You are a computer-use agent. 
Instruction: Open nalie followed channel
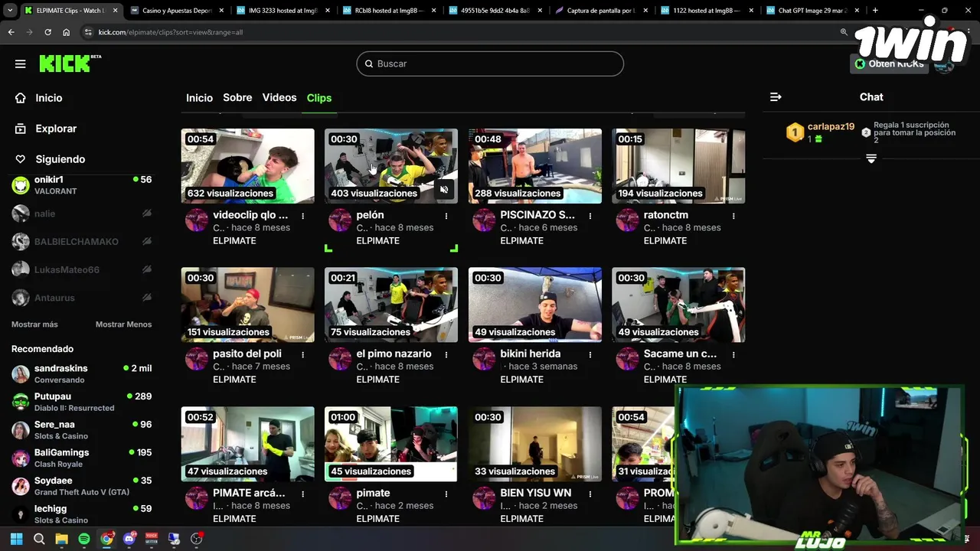point(81,214)
